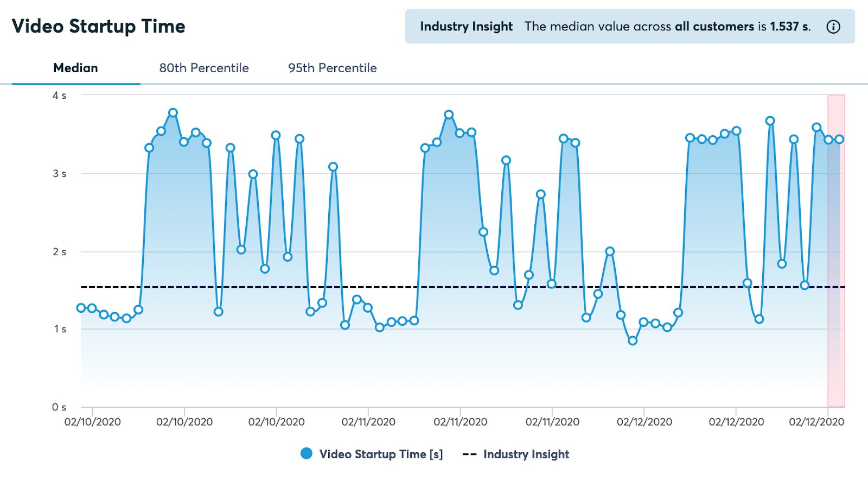Click the blue circle legend marker

coord(307,454)
